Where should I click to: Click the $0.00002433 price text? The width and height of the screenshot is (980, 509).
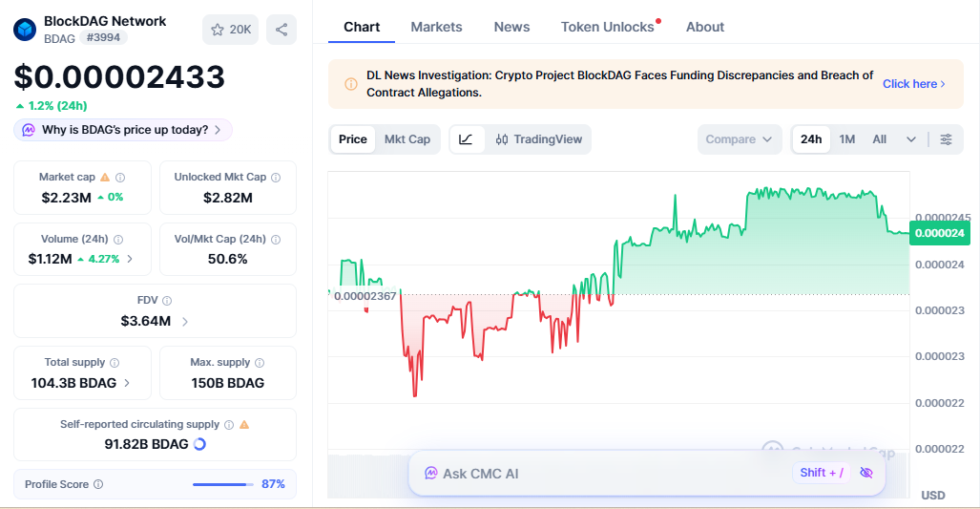click(119, 77)
